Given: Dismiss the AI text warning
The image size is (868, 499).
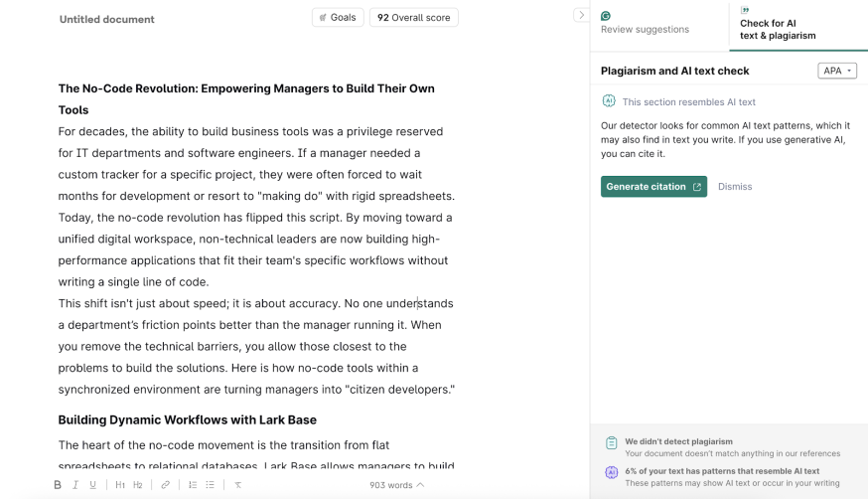Looking at the screenshot, I should [735, 187].
